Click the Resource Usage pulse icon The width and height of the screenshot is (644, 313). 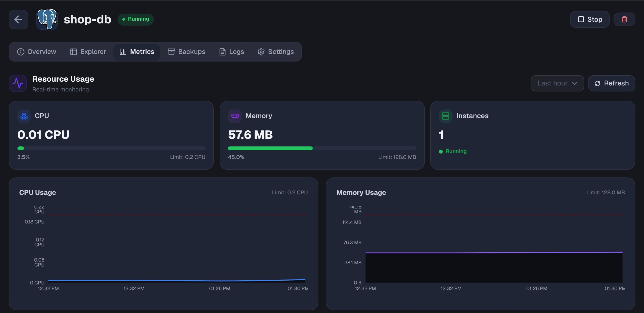[18, 83]
